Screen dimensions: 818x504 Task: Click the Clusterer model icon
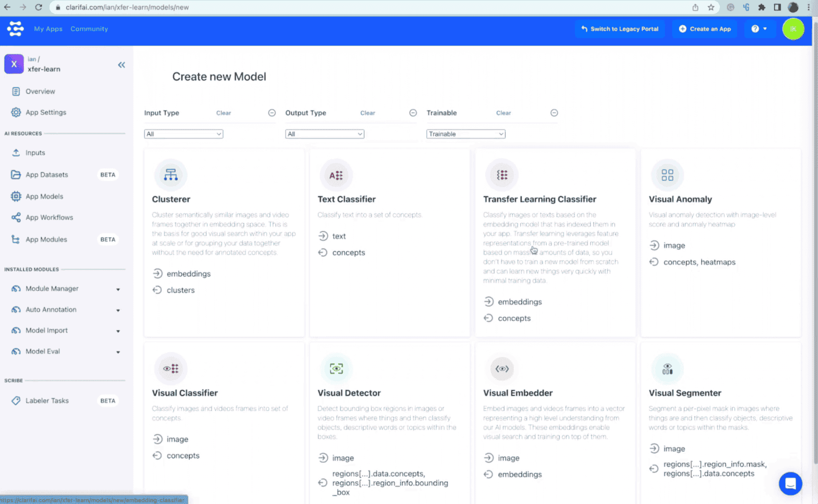171,175
